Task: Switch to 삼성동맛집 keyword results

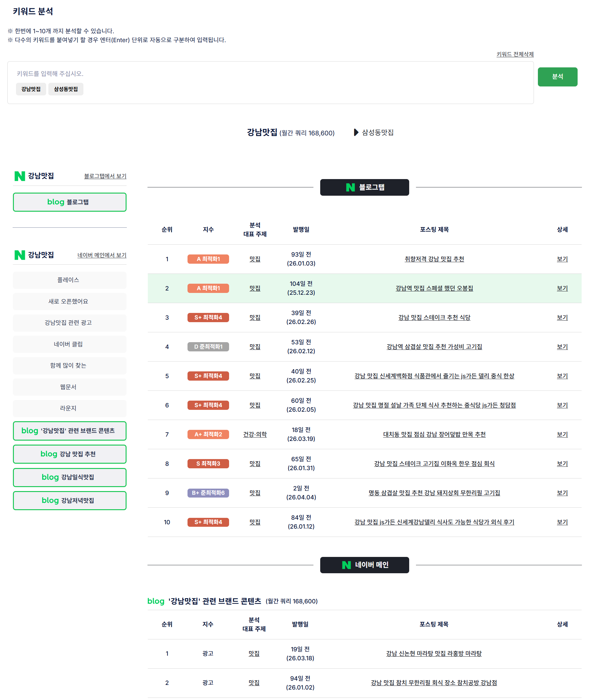Action: (x=377, y=132)
